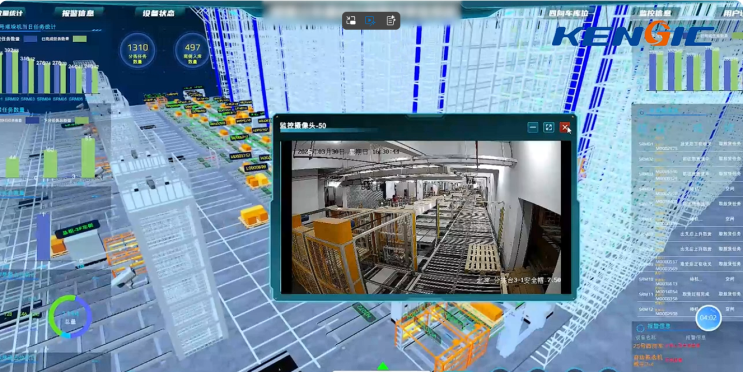Select the SRM12 row in status table
The image size is (743, 372).
click(x=689, y=309)
